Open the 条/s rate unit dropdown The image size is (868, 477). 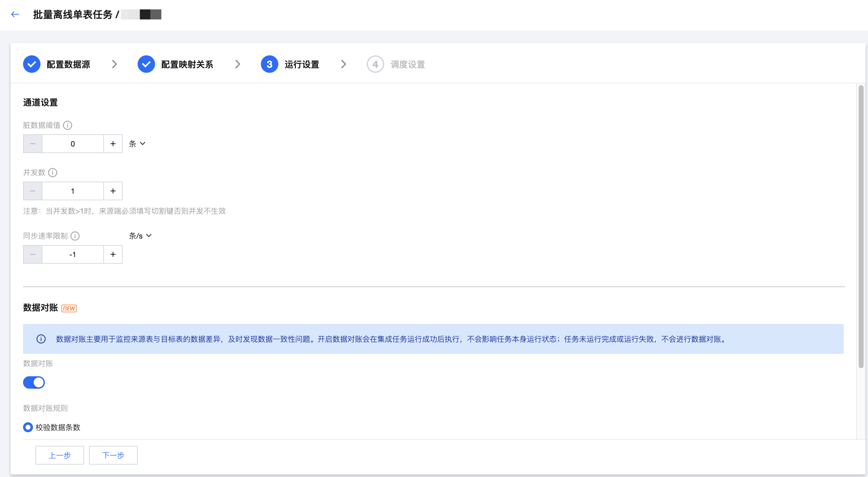tap(140, 236)
